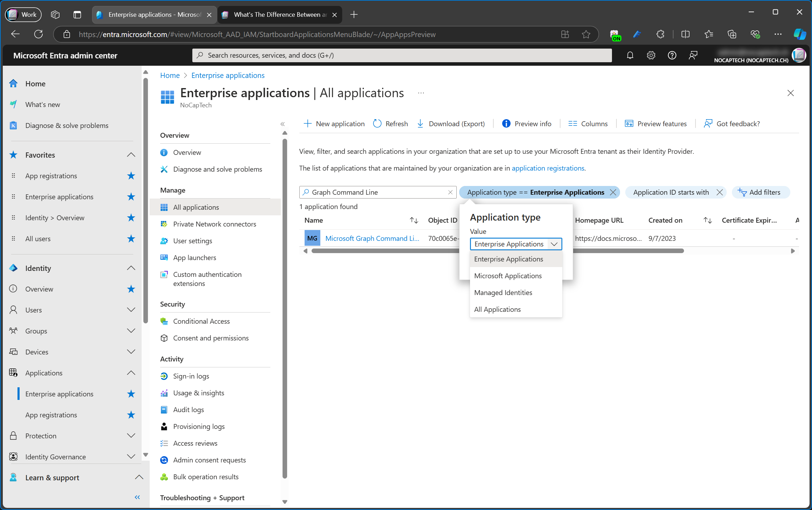Open Private Network connectors menu item
Viewport: 812px width, 510px height.
click(215, 224)
